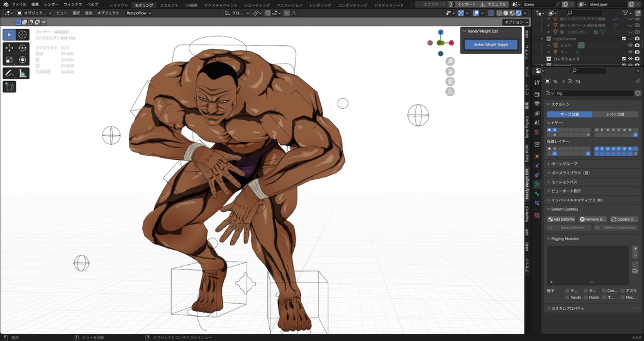Switch to スカルプト workspace tab
The width and height of the screenshot is (644, 341).
[169, 5]
